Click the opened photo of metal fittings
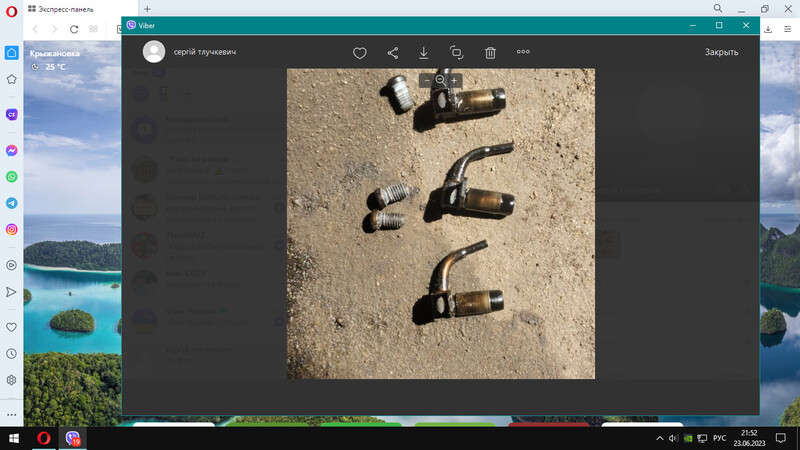The width and height of the screenshot is (800, 450). click(441, 223)
